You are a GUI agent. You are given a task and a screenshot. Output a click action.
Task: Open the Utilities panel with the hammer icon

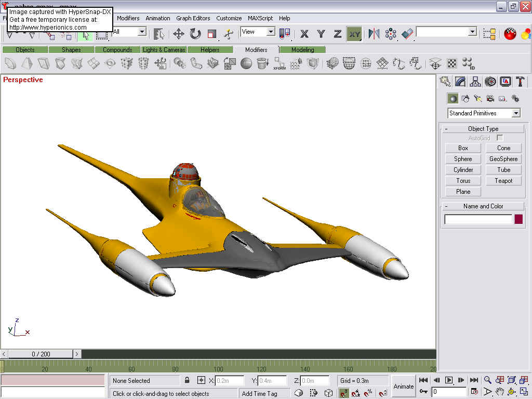[x=520, y=82]
